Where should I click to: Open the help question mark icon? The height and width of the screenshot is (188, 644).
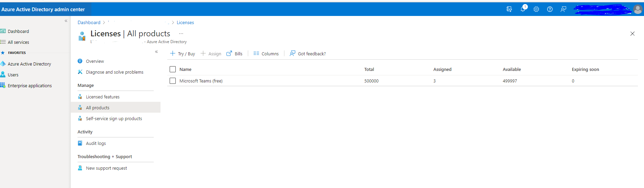pyautogui.click(x=550, y=10)
